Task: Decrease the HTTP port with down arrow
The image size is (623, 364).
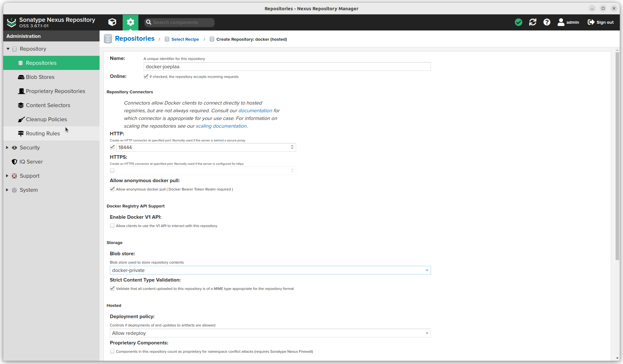Action: click(292, 149)
